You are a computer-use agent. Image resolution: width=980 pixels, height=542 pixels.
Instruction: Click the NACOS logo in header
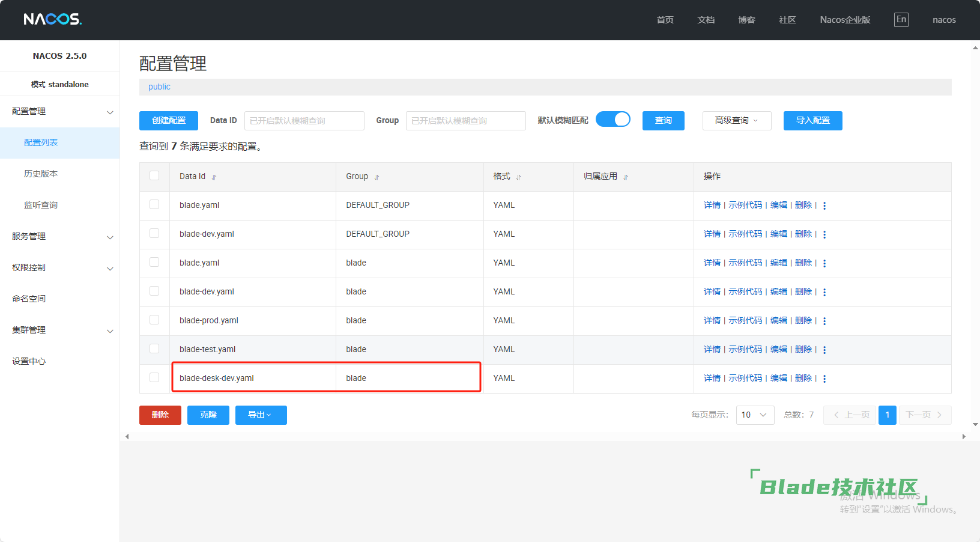point(52,19)
